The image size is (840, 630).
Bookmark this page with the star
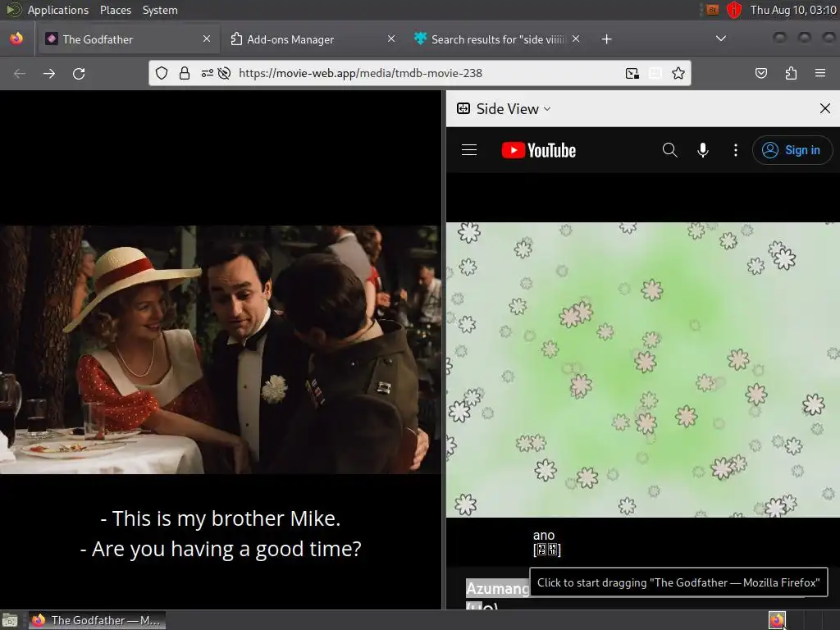coord(678,73)
